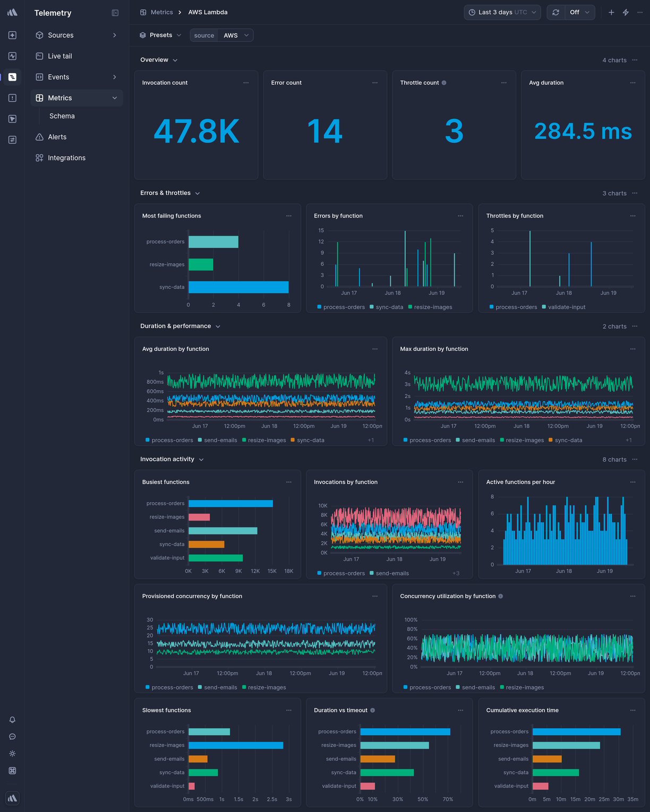Open the Presets dropdown
This screenshot has width=650, height=812.
coord(160,35)
